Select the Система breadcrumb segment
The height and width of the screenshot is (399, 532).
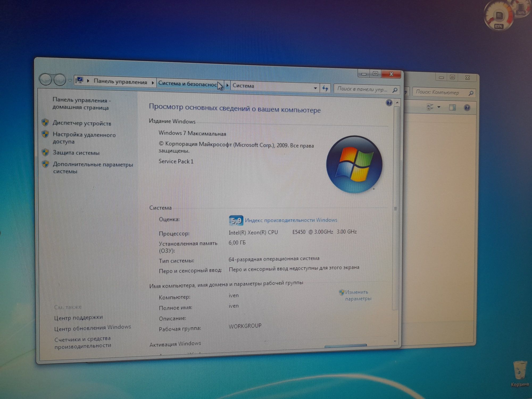tap(243, 86)
